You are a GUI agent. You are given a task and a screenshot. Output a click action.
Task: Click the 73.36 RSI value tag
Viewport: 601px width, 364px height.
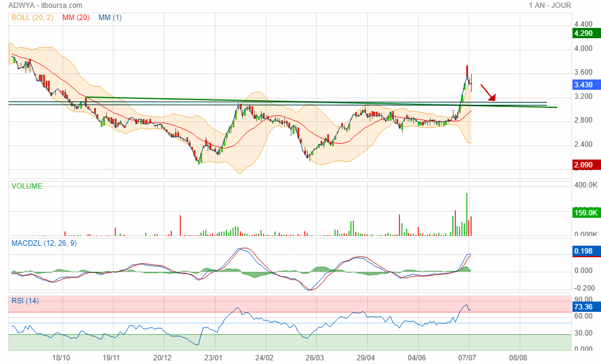pyautogui.click(x=586, y=307)
